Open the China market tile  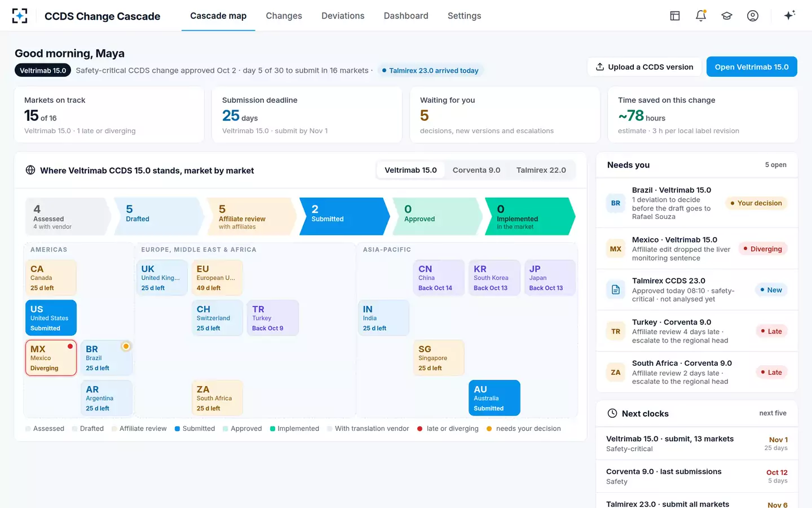coord(439,278)
